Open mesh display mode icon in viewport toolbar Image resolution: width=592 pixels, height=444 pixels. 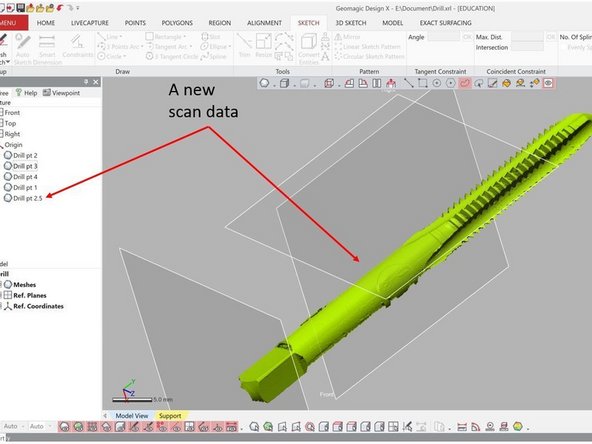point(264,83)
